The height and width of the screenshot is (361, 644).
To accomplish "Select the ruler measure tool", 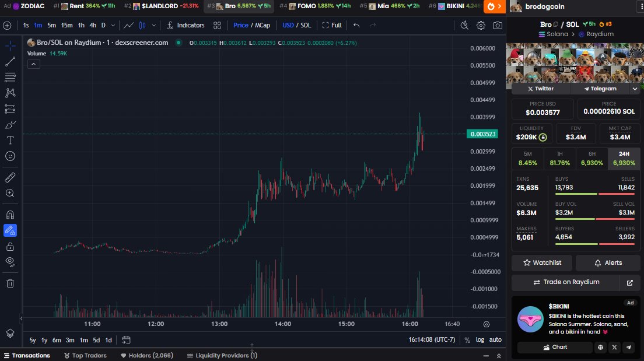I will tap(10, 177).
